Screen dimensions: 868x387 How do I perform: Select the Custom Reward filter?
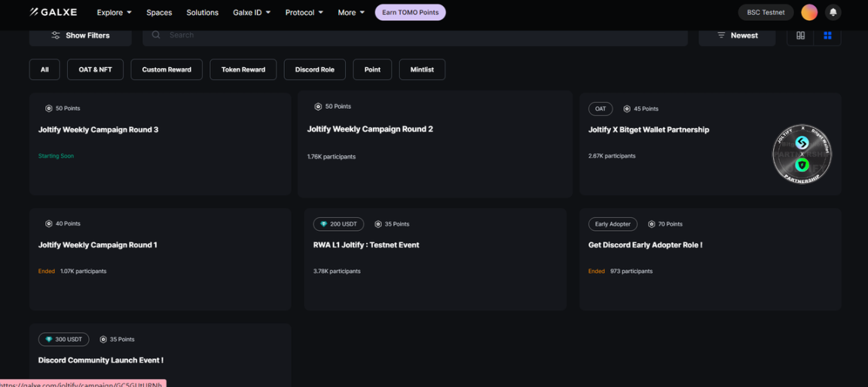point(167,69)
